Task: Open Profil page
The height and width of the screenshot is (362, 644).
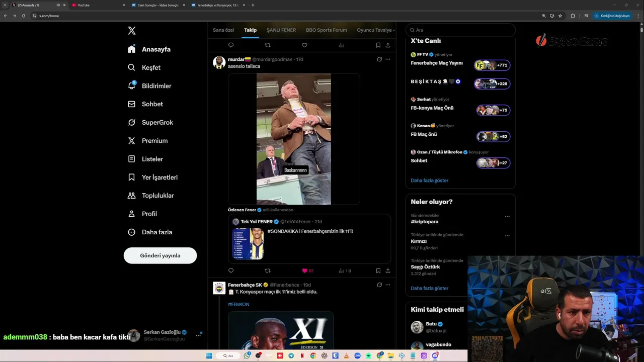Action: point(142,214)
